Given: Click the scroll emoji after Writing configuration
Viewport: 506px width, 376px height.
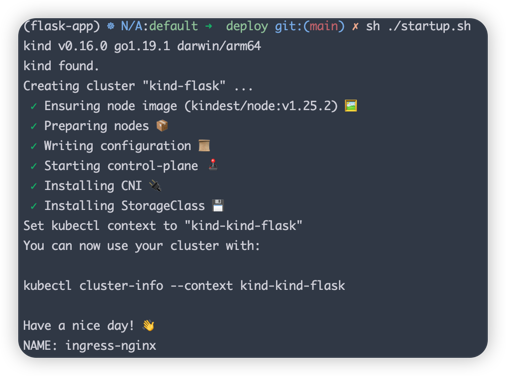Looking at the screenshot, I should click(x=204, y=146).
